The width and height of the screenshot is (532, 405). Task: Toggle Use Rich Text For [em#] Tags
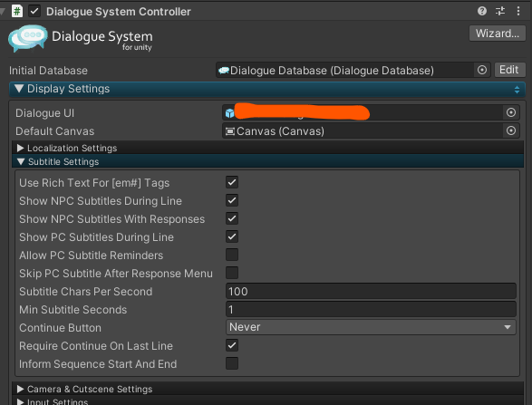(232, 182)
